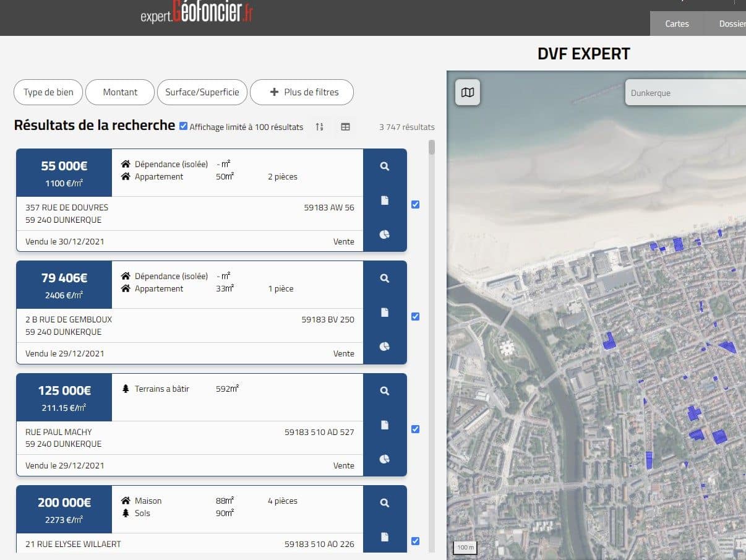746x560 pixels.
Task: Click the expert.Géofoncier.fr logo
Action: click(x=197, y=12)
